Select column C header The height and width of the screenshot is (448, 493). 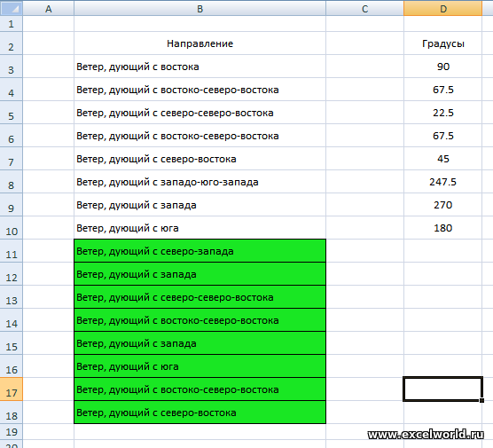[x=364, y=8]
